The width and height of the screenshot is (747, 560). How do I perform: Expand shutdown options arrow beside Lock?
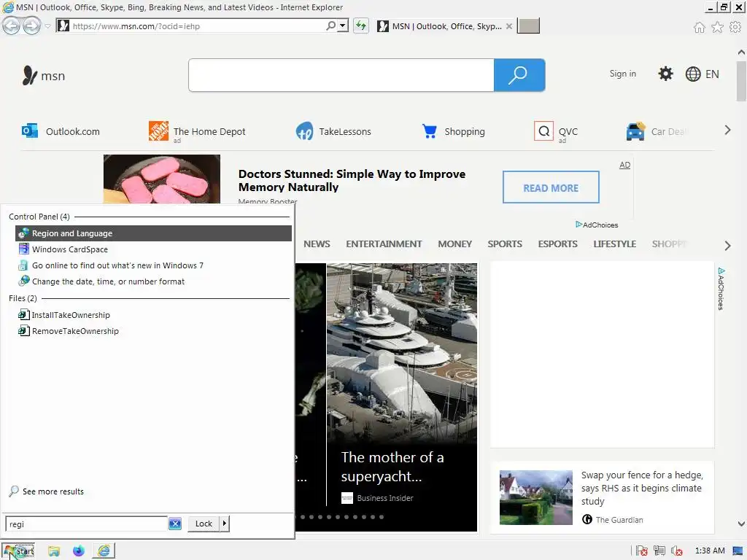point(225,524)
